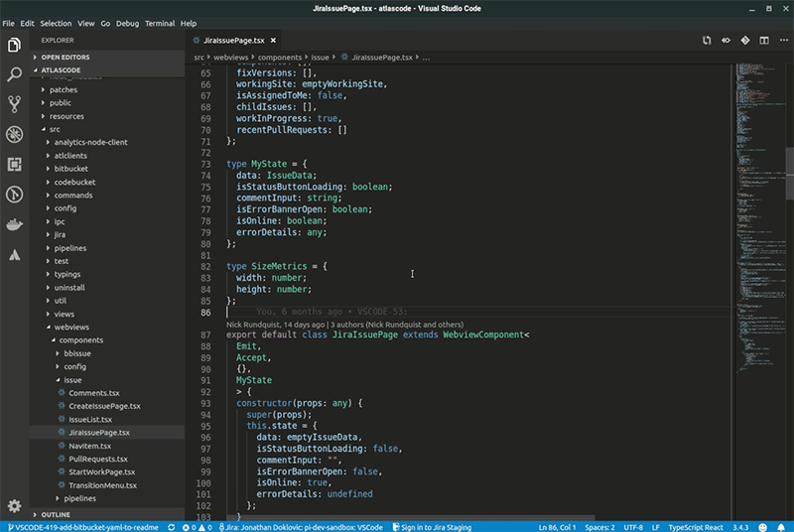Click the Compare changes icon in editor toolbar
Viewport: 794px width, 532px height.
(707, 41)
